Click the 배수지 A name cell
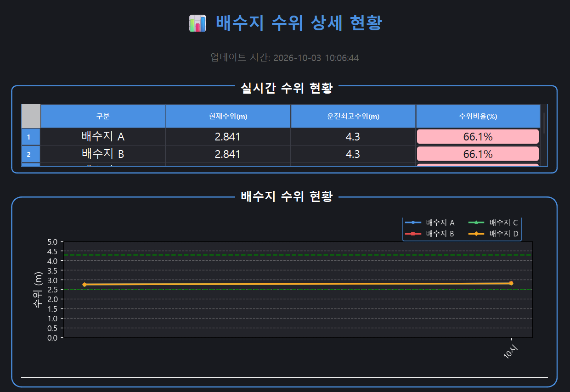Image resolution: width=570 pixels, height=392 pixels. pyautogui.click(x=103, y=137)
